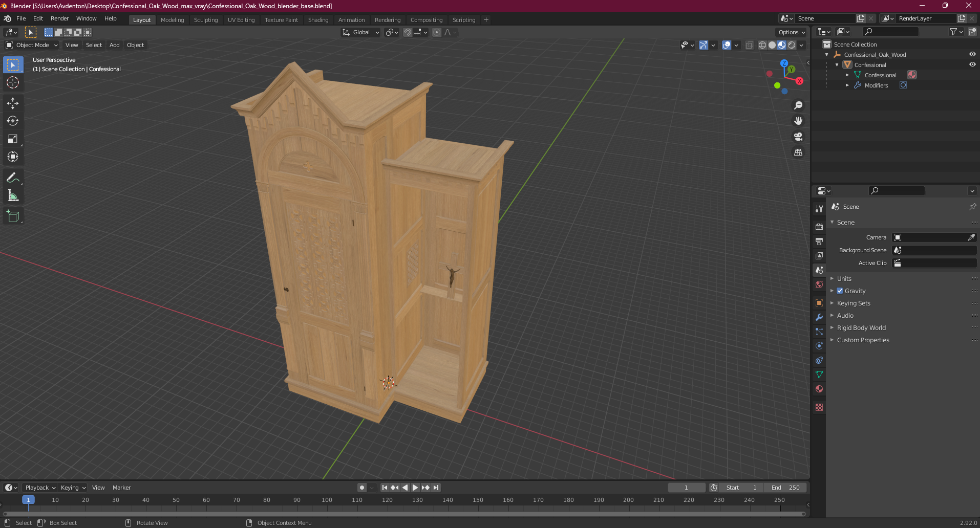Screen dimensions: 980x528
Task: Open the Keying popover in timeline
Action: pos(73,488)
